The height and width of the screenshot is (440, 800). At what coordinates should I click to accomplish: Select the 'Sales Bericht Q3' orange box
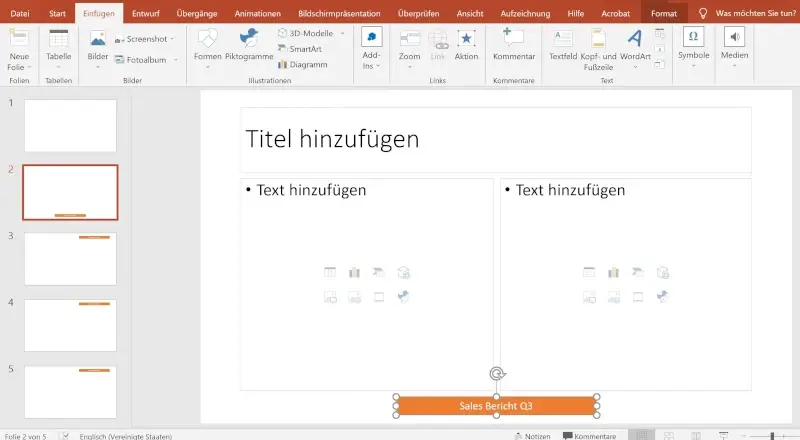click(x=496, y=406)
